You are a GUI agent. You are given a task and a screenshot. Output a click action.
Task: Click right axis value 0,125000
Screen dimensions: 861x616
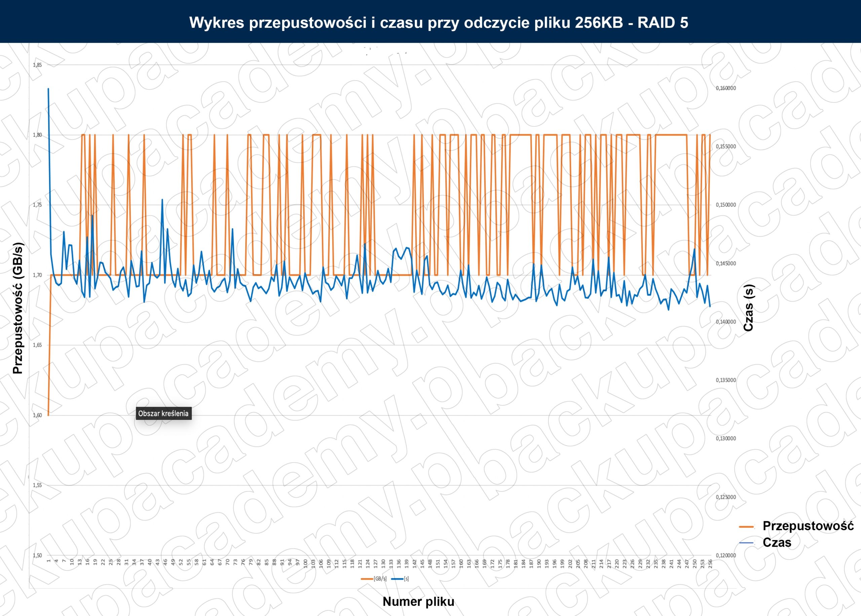point(726,497)
